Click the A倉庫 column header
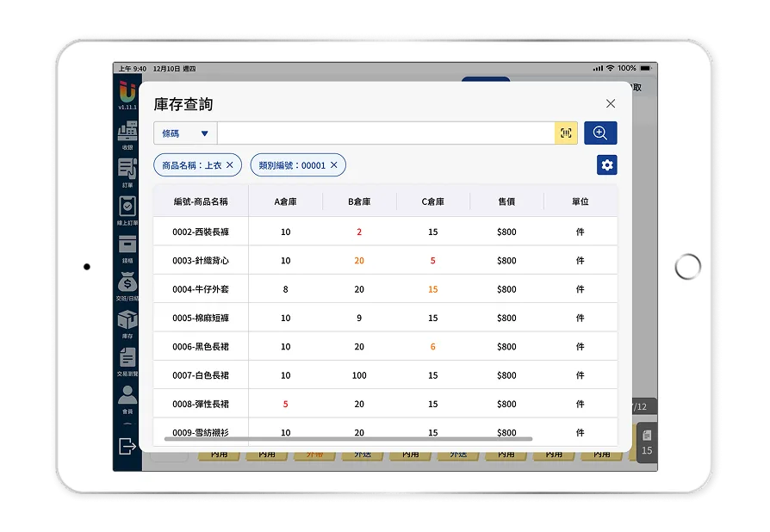This screenshot has height=532, width=770. click(x=285, y=201)
